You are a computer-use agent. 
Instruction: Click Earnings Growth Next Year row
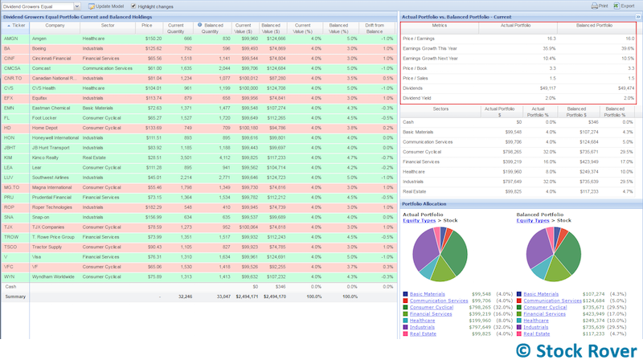pos(518,58)
